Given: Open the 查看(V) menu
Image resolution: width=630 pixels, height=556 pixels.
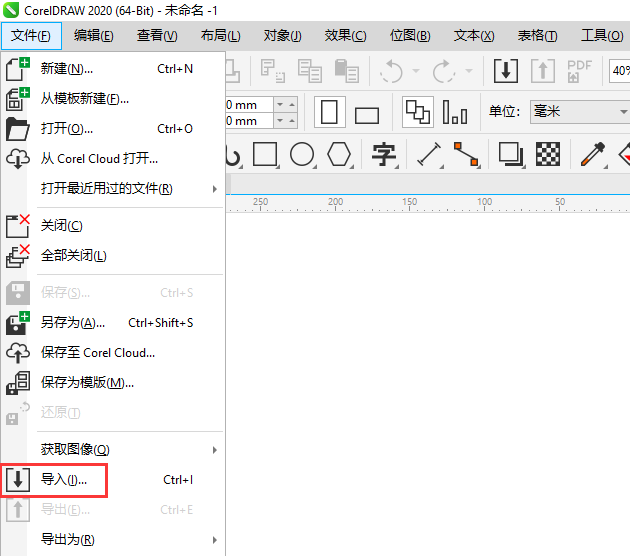Looking at the screenshot, I should 157,36.
